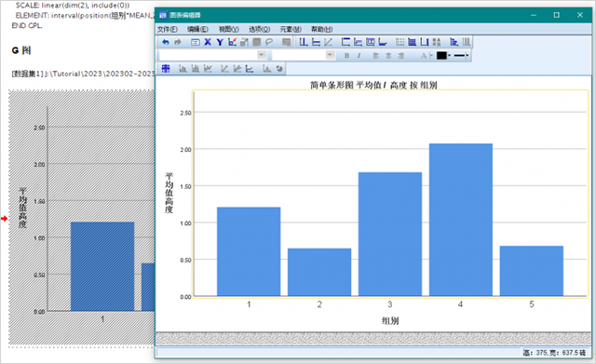Click the lasso select icon

[x=269, y=42]
